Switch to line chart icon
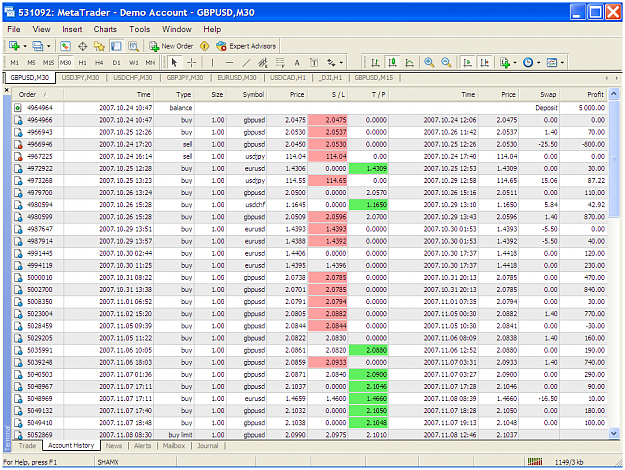The width and height of the screenshot is (625, 470). 409,63
